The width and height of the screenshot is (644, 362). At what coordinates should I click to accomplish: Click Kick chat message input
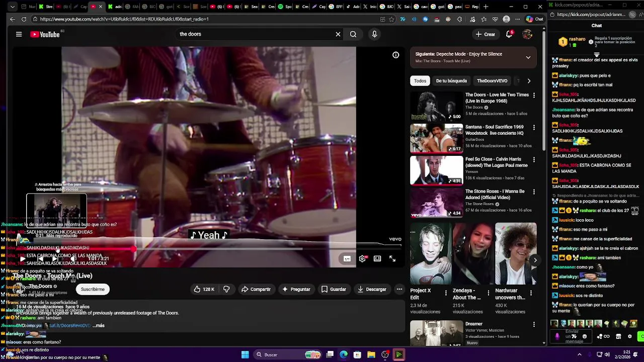point(572,336)
